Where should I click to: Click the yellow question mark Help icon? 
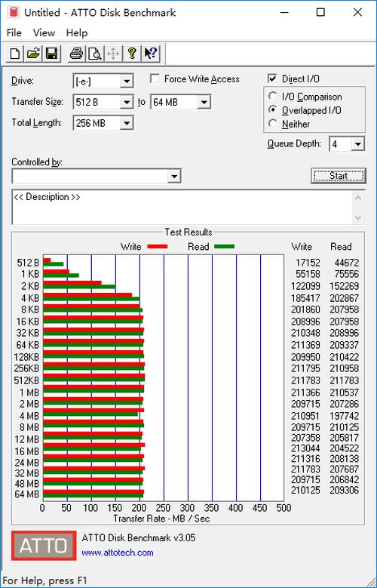(131, 54)
